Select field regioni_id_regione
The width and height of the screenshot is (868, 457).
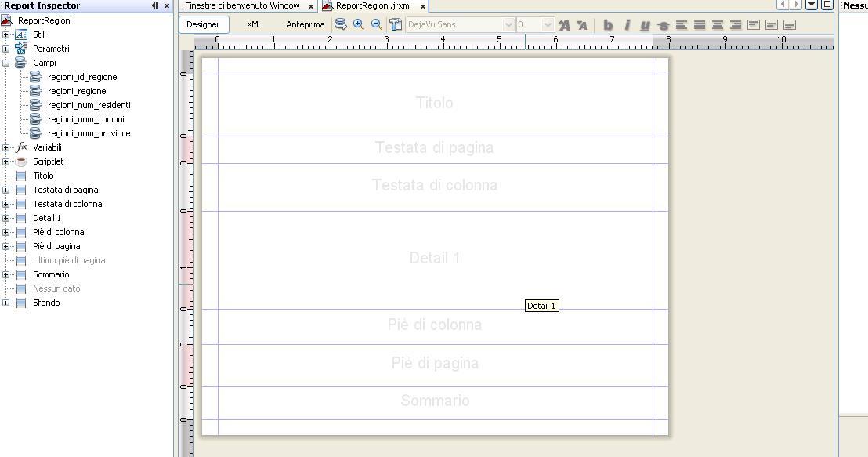click(x=82, y=77)
